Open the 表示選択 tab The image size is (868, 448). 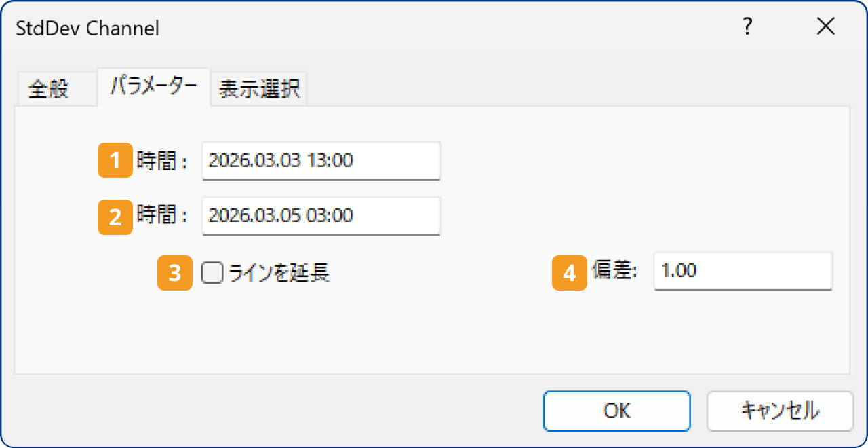click(x=258, y=88)
